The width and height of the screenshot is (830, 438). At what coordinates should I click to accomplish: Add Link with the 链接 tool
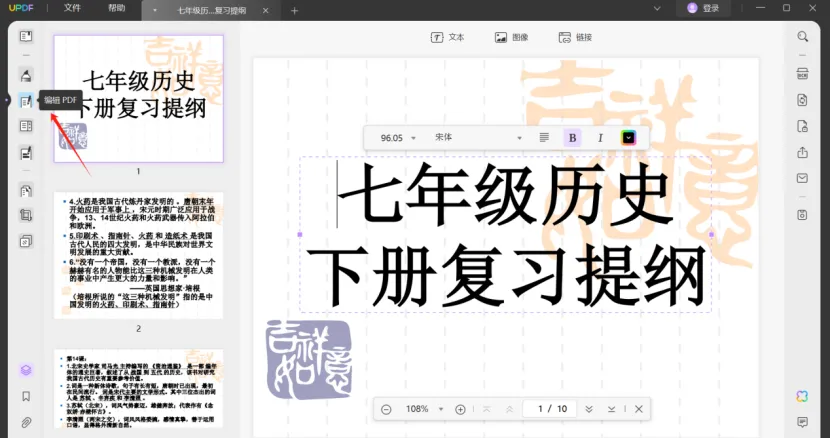coord(575,37)
